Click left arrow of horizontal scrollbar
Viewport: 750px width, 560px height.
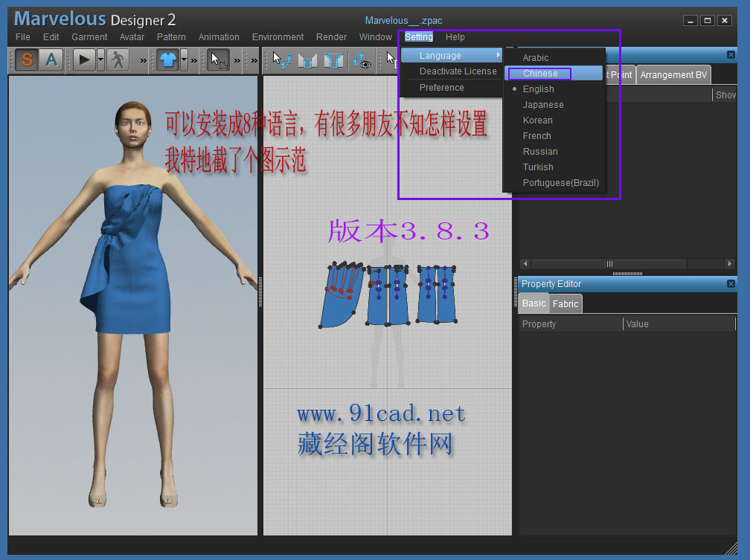point(525,263)
